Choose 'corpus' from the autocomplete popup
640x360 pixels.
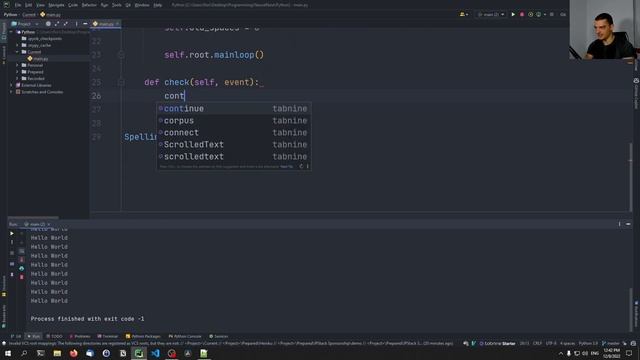234,120
